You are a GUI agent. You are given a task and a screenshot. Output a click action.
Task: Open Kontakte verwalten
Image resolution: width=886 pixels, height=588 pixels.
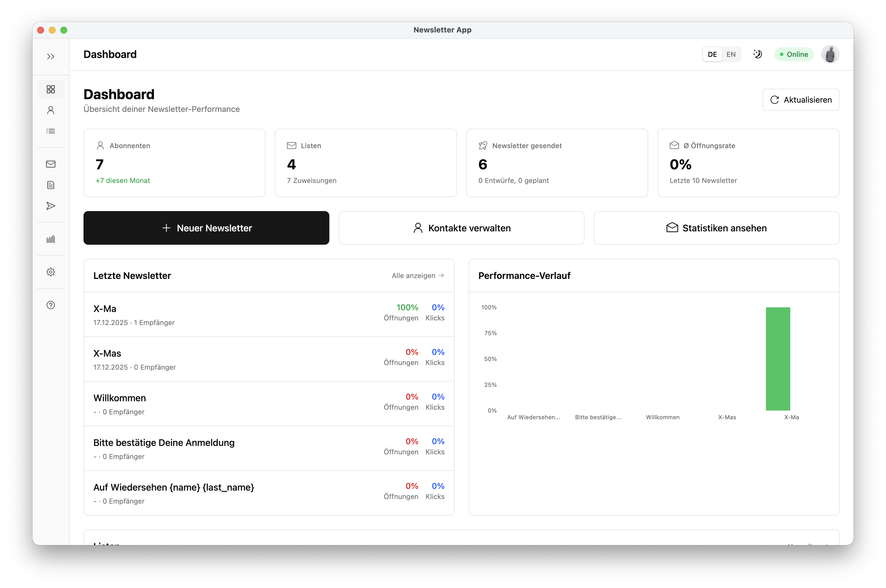tap(461, 228)
